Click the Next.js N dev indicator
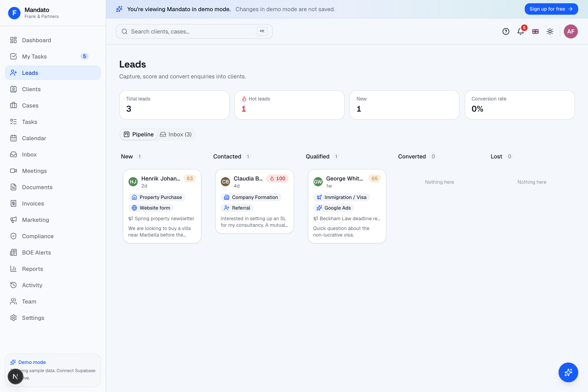Screen dimensions: 588x392 pyautogui.click(x=16, y=376)
